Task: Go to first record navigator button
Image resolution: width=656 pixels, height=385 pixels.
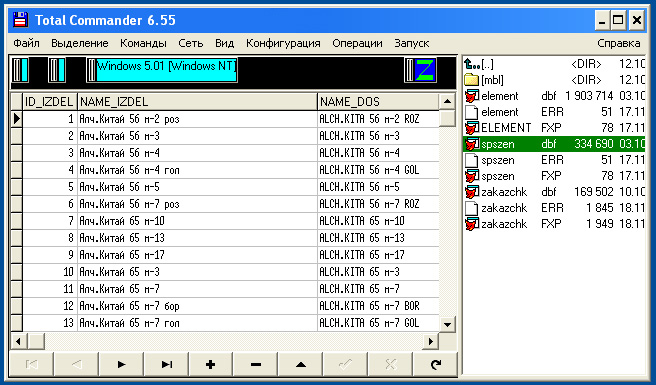Action: coord(32,364)
